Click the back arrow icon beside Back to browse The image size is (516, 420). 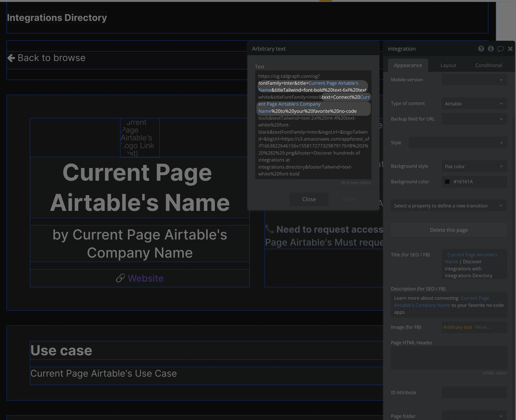click(x=11, y=58)
